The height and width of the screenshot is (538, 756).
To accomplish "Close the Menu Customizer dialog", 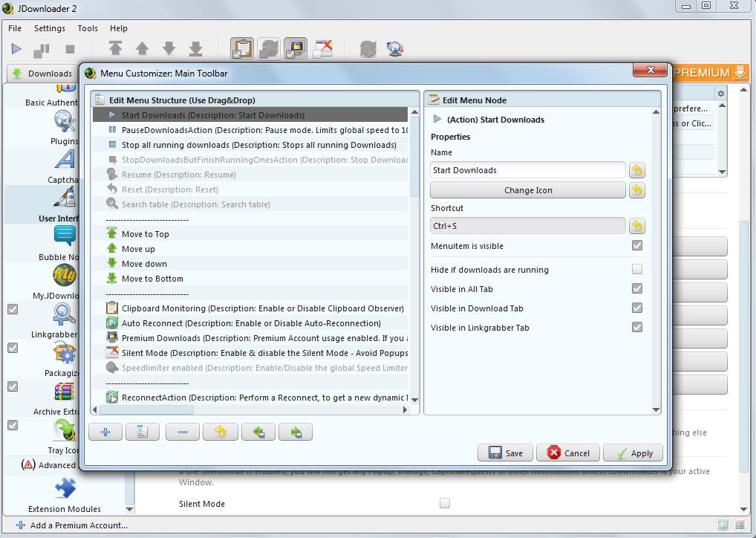I will point(650,70).
